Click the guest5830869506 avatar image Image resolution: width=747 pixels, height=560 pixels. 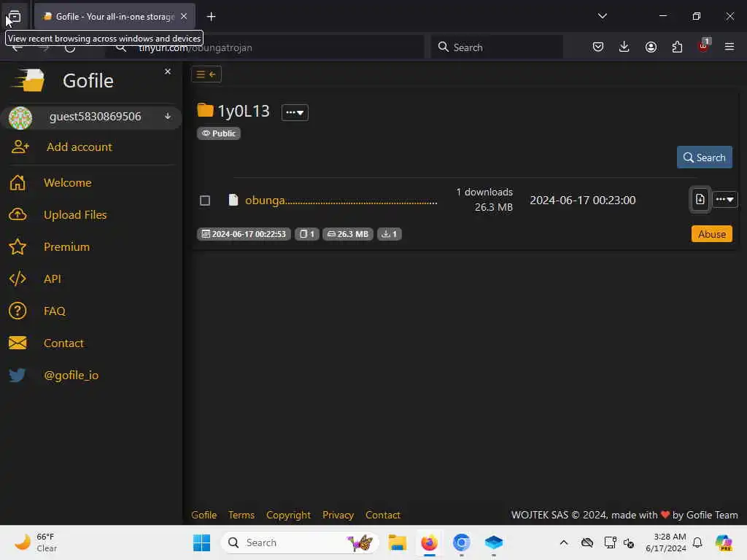click(20, 117)
